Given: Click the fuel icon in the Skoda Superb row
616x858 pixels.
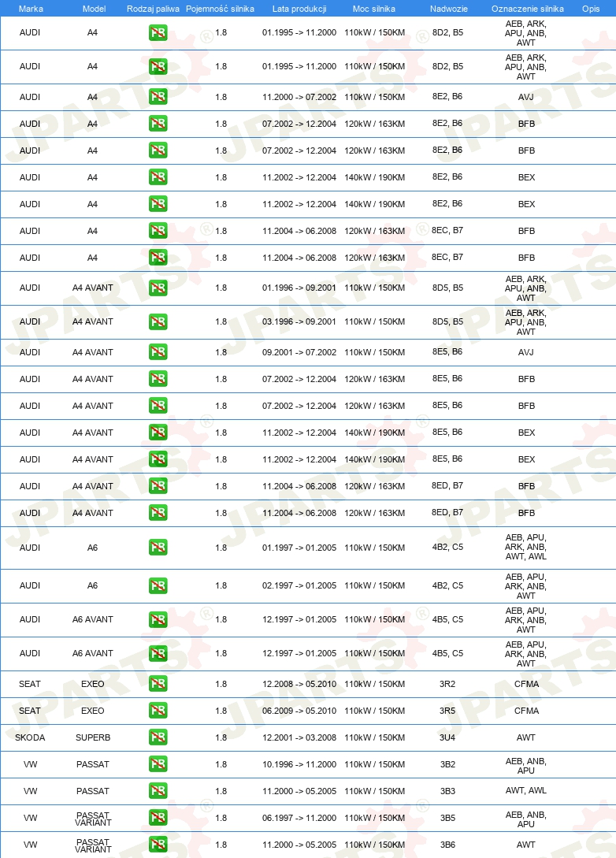Looking at the screenshot, I should [158, 737].
